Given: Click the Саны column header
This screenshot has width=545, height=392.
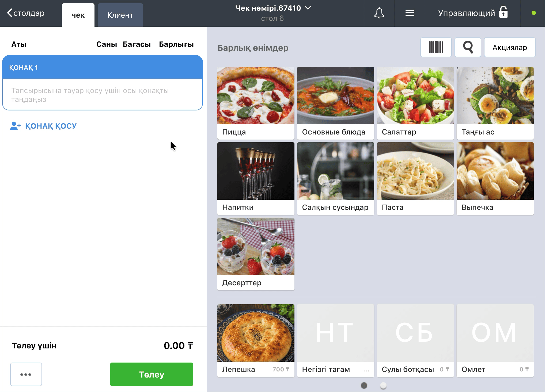Looking at the screenshot, I should tap(107, 44).
